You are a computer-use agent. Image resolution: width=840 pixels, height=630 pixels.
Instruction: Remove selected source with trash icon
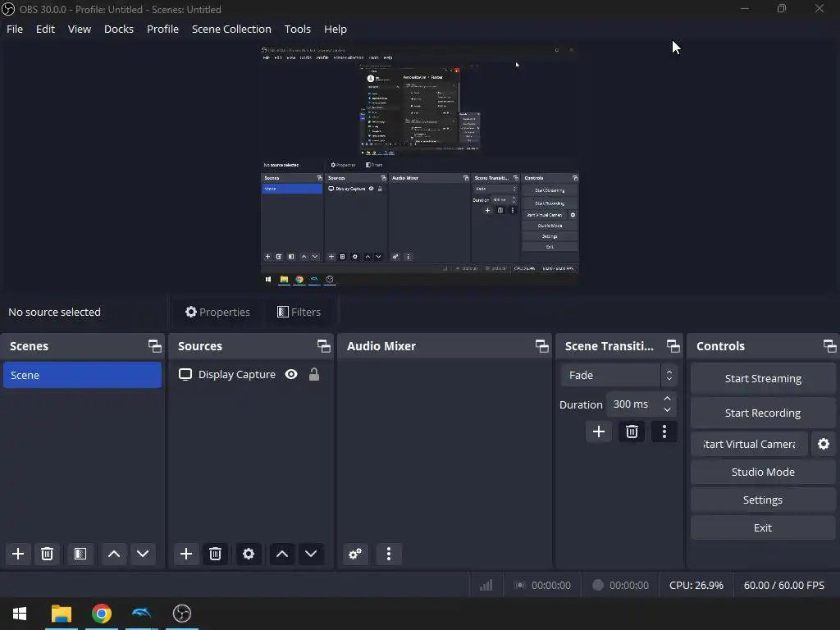(216, 554)
